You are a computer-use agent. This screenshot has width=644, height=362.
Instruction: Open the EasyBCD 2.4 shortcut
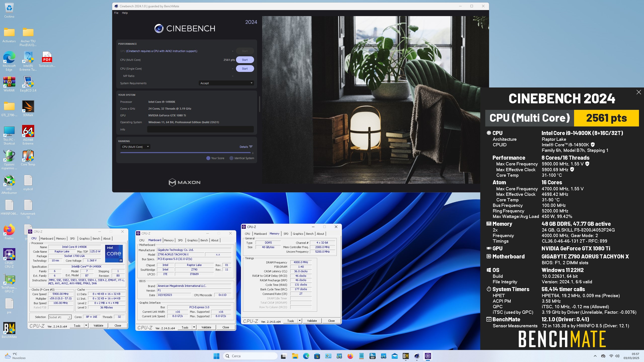(28, 84)
